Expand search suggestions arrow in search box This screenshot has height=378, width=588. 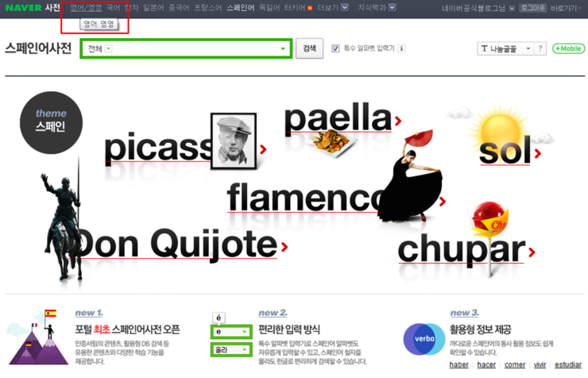point(283,48)
